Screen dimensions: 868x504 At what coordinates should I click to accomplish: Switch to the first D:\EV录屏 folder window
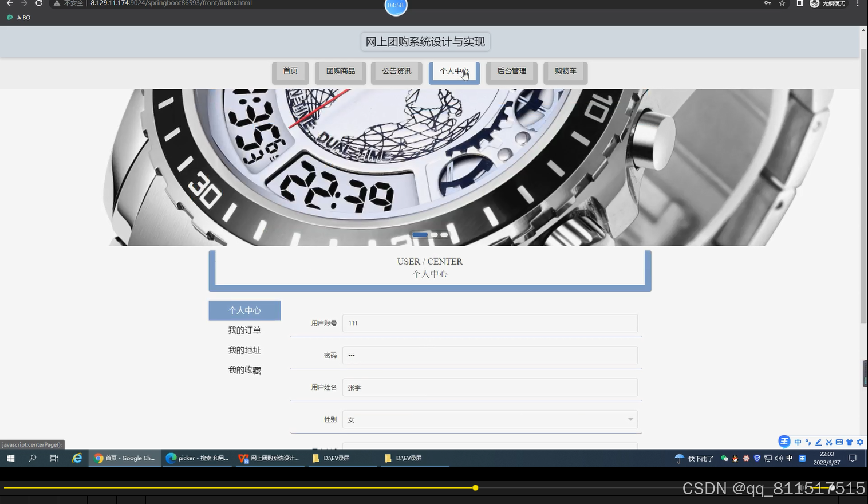coord(342,458)
